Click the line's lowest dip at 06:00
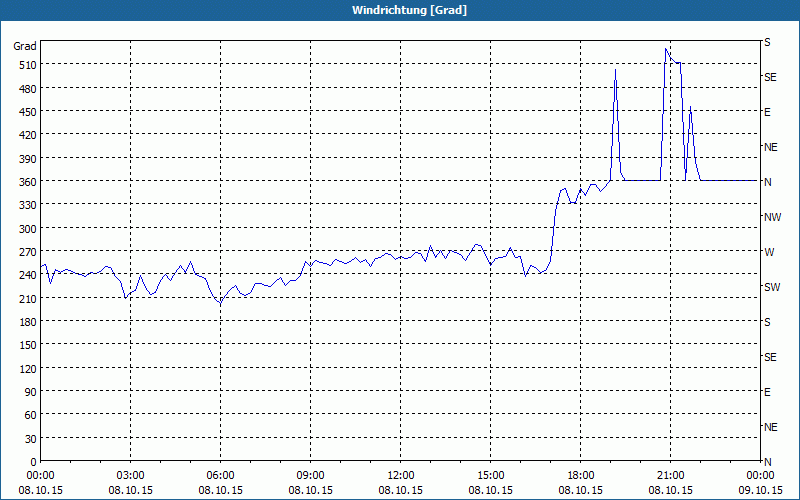800x500 pixels. [x=220, y=304]
